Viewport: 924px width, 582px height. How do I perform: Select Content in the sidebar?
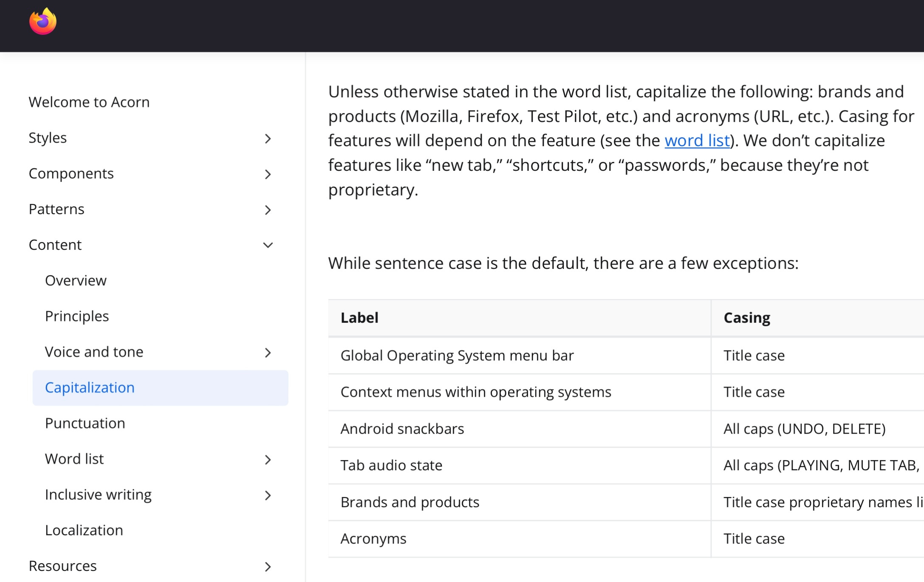point(55,245)
